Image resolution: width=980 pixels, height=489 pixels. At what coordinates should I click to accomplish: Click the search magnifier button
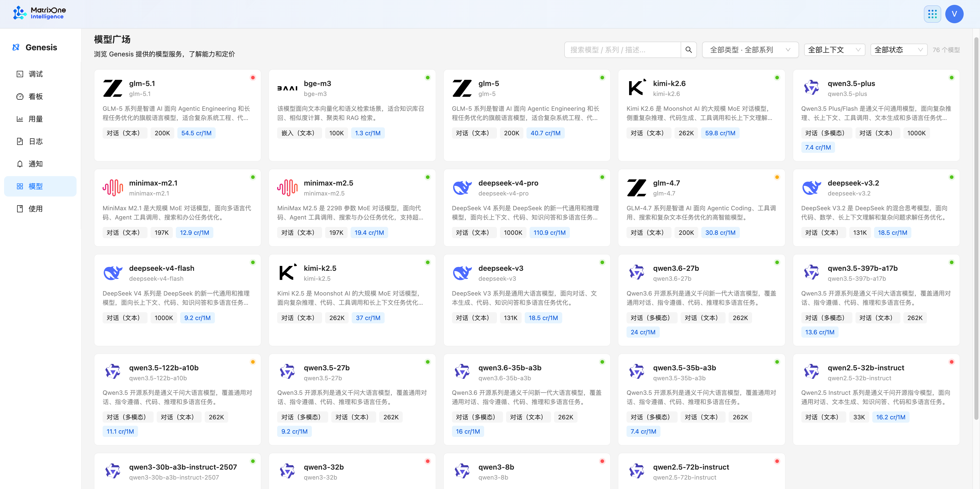pos(688,50)
